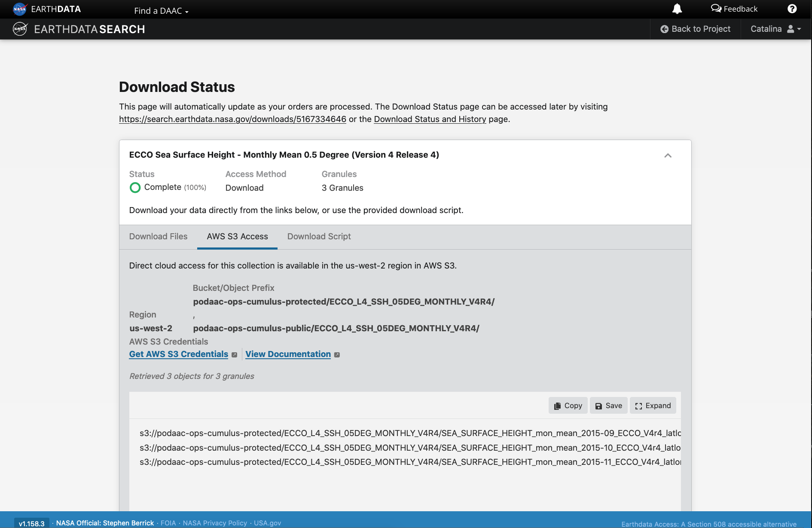
Task: Click the NASA Privacy Policy footer link
Action: coord(215,523)
